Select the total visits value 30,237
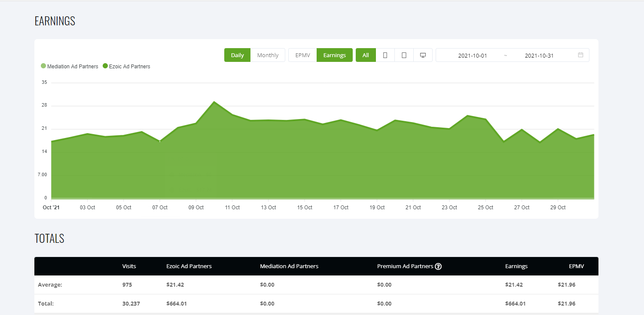This screenshot has height=315, width=644. [131, 303]
